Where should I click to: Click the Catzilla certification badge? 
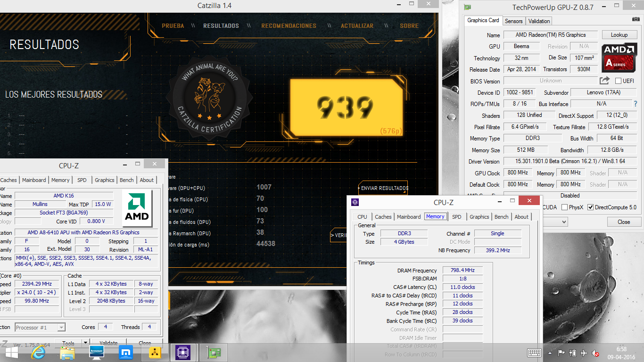[209, 99]
